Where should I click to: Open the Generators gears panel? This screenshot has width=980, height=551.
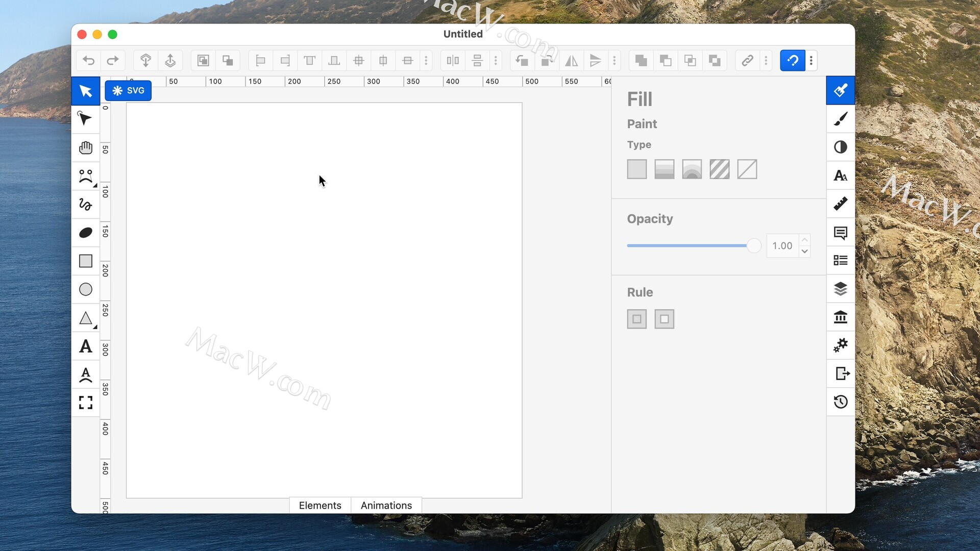coord(841,345)
